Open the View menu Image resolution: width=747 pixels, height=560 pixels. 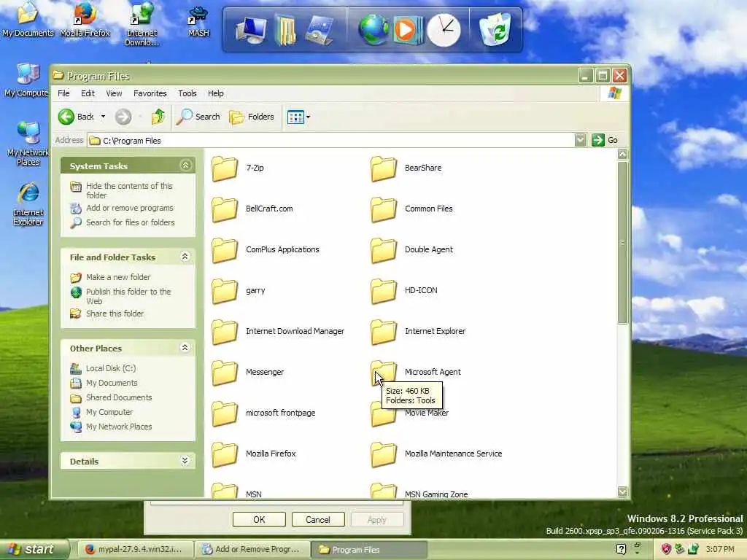pyautogui.click(x=114, y=93)
